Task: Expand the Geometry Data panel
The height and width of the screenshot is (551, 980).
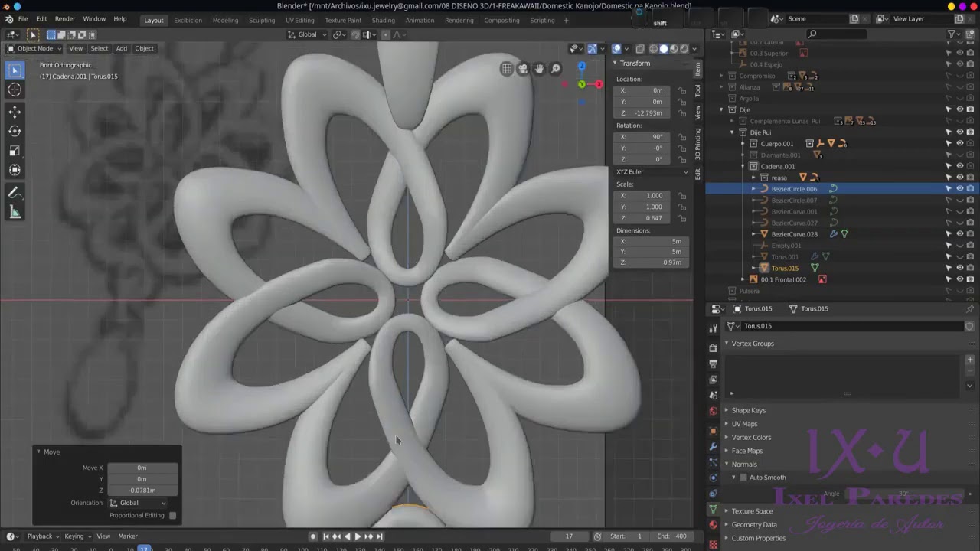Action: point(754,525)
